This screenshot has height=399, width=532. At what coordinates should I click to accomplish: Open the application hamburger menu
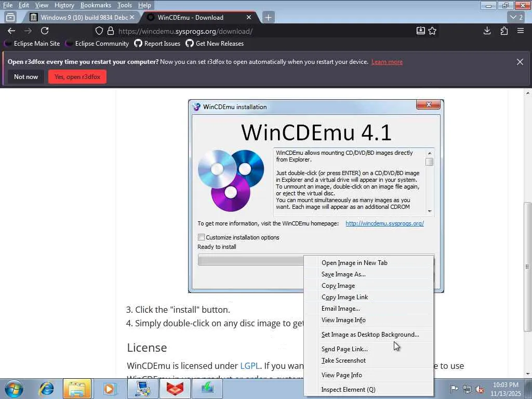click(521, 31)
